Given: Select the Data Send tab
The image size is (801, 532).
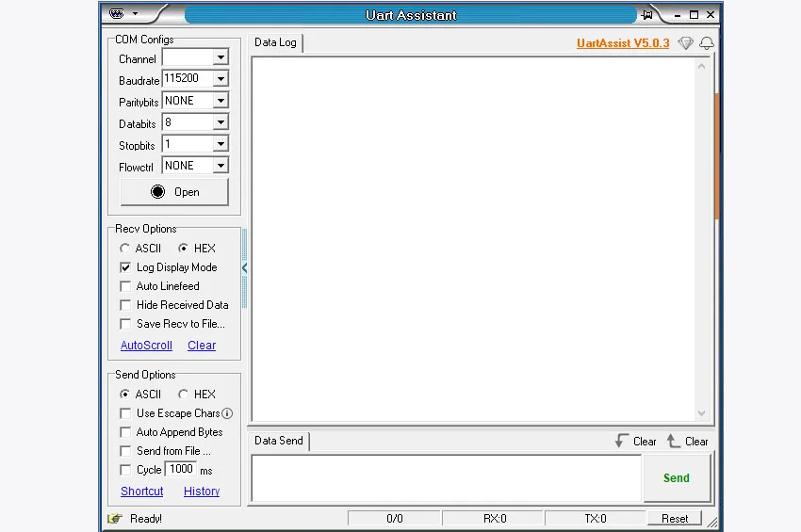Looking at the screenshot, I should click(279, 441).
